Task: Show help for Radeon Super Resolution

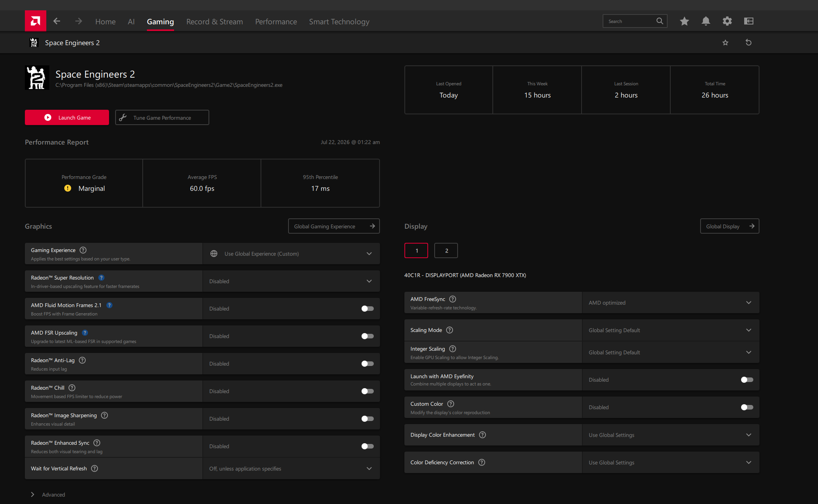Action: (x=101, y=278)
